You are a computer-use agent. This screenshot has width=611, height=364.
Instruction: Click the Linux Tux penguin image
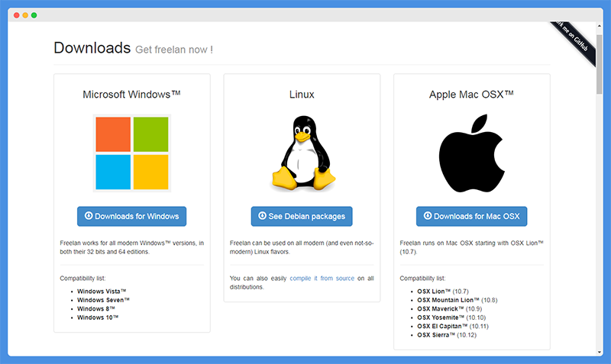click(x=302, y=153)
